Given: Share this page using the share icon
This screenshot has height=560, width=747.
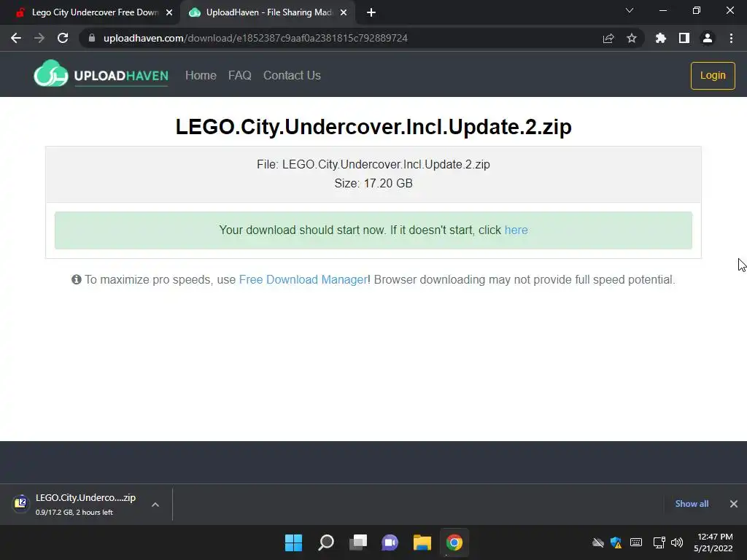Looking at the screenshot, I should [x=608, y=38].
